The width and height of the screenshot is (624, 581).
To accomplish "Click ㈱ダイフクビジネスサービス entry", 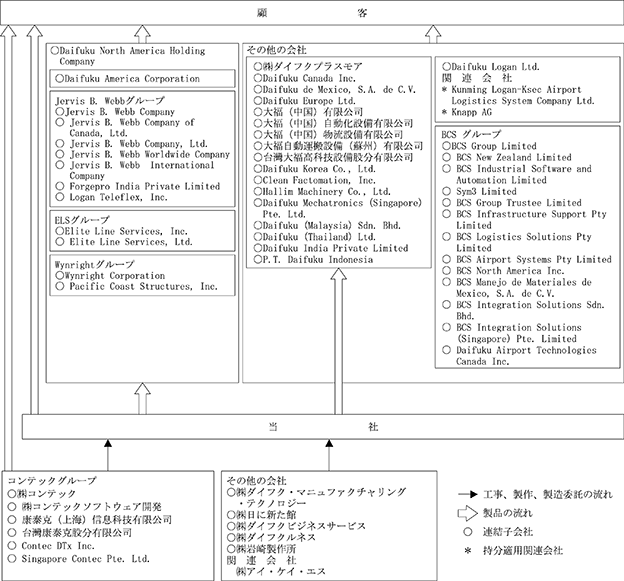I will tap(296, 526).
